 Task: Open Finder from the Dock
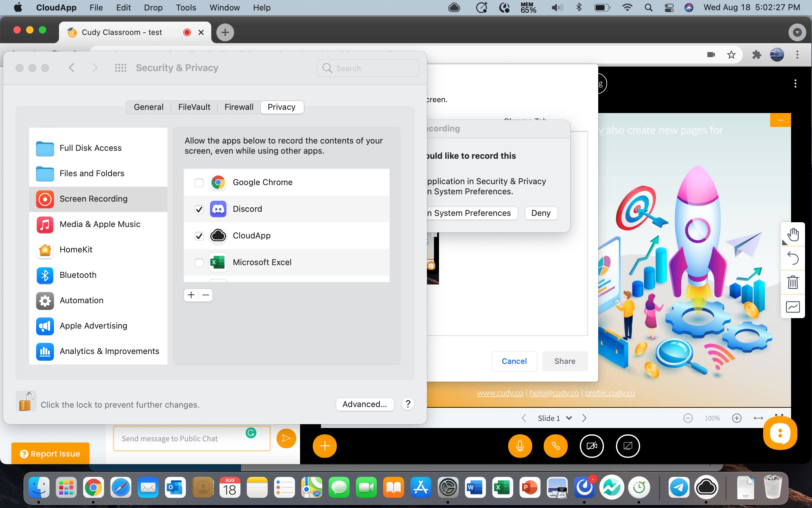coord(39,488)
